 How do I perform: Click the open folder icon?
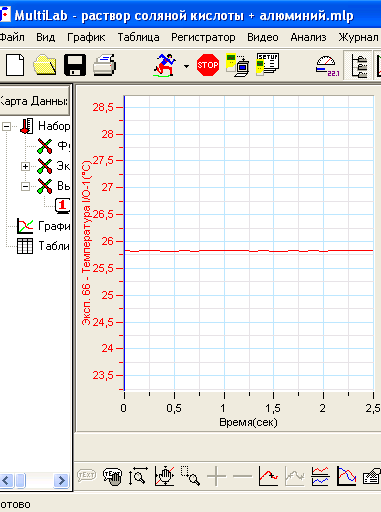coord(45,65)
